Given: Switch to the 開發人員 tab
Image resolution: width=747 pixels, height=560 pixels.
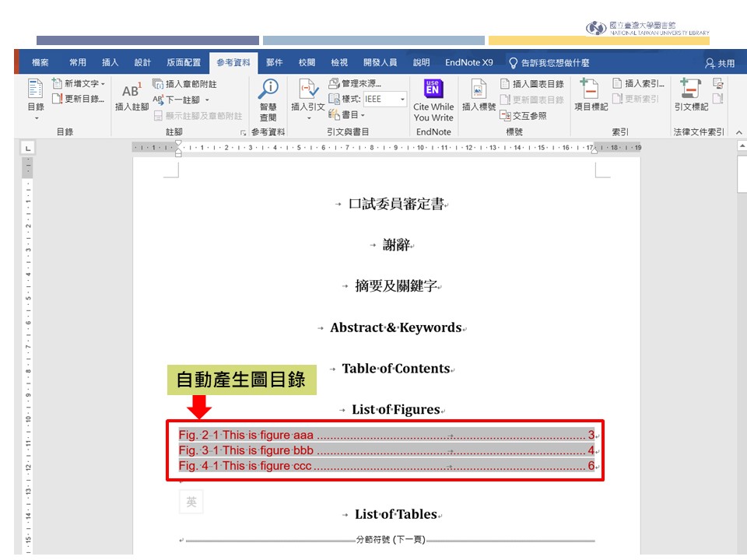Looking at the screenshot, I should 381,62.
